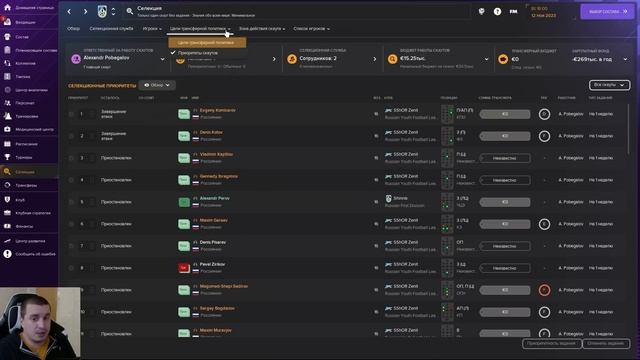Viewport: 640px width, 360px height.
Task: Open Magomed-Shapi Sadirov player link
Action: (x=224, y=287)
